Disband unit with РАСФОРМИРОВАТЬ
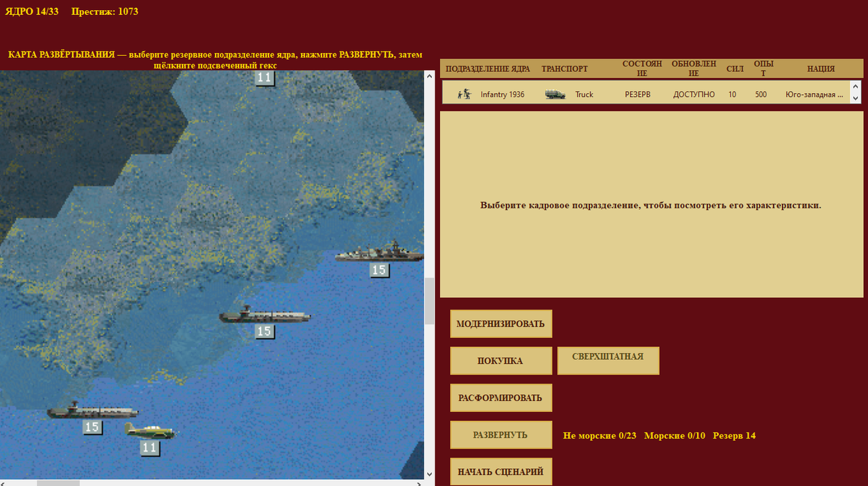Image resolution: width=868 pixels, height=486 pixels. tap(501, 398)
